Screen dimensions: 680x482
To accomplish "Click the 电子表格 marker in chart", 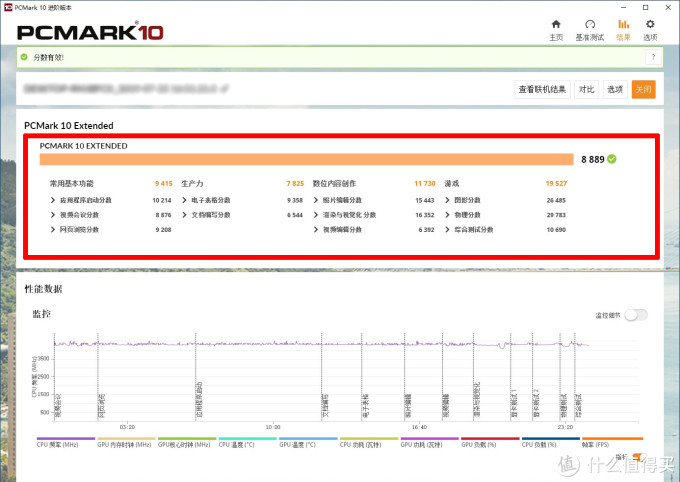I will click(366, 406).
